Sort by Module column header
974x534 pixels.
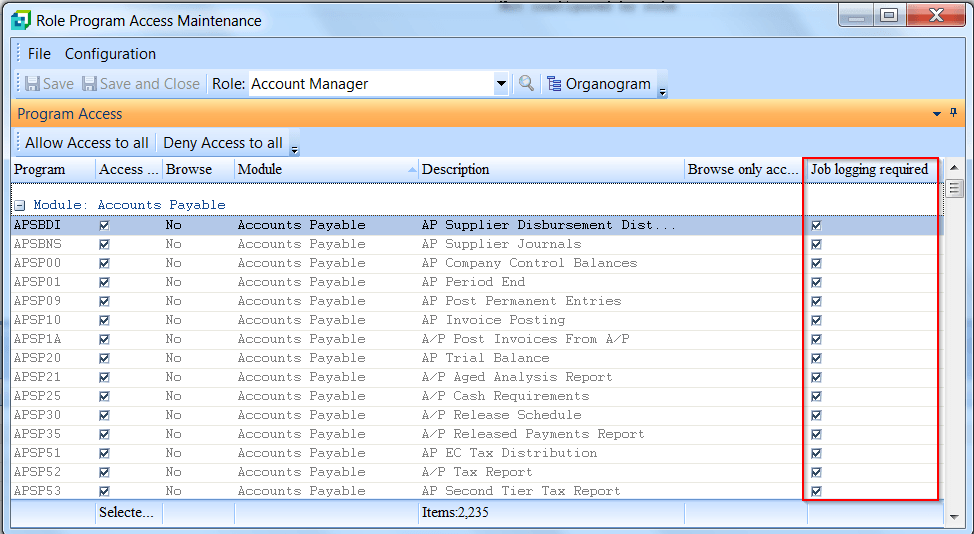point(327,170)
